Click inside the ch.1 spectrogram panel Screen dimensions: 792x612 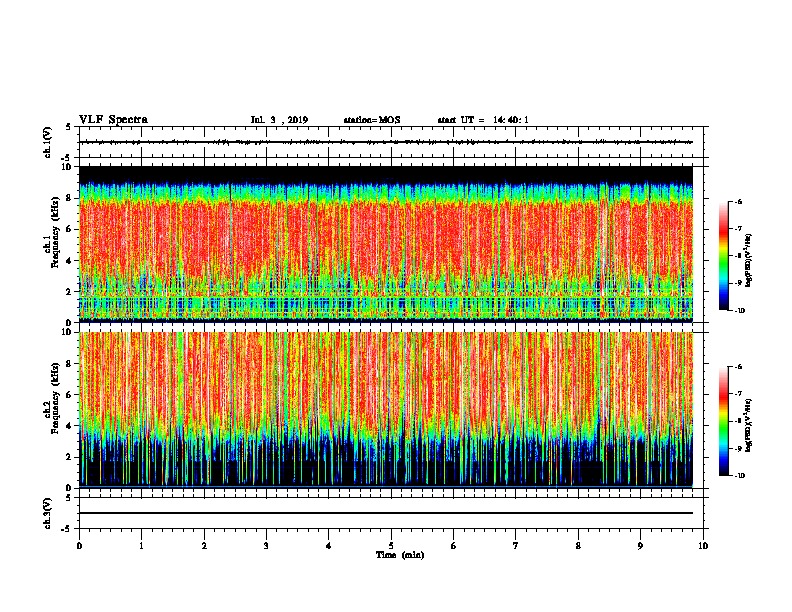386,244
